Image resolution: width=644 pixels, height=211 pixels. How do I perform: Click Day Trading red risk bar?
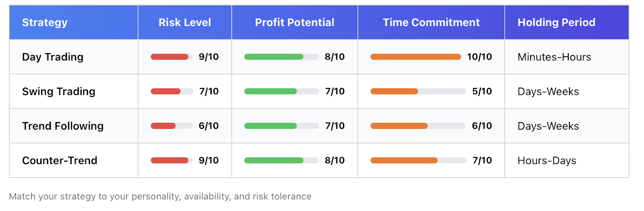coord(169,57)
